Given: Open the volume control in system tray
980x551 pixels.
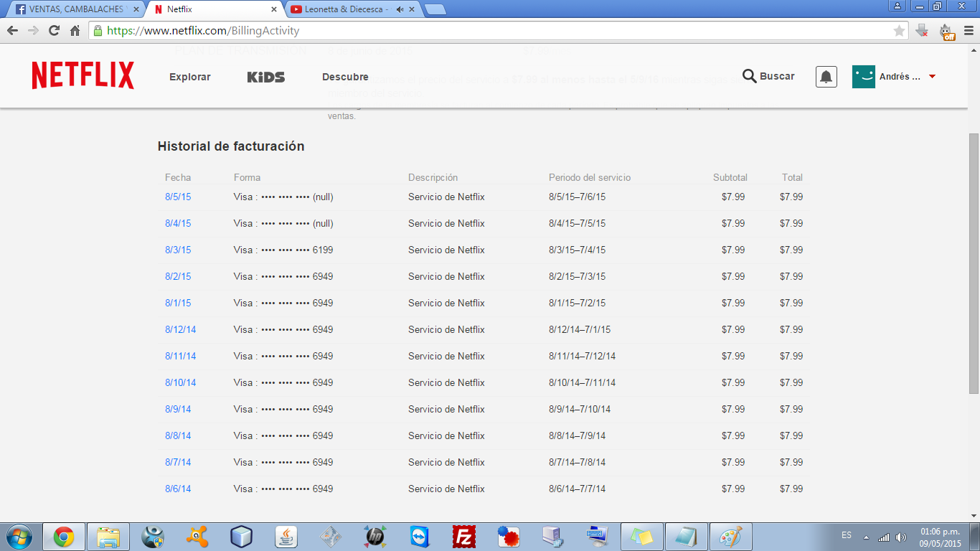Looking at the screenshot, I should (901, 537).
